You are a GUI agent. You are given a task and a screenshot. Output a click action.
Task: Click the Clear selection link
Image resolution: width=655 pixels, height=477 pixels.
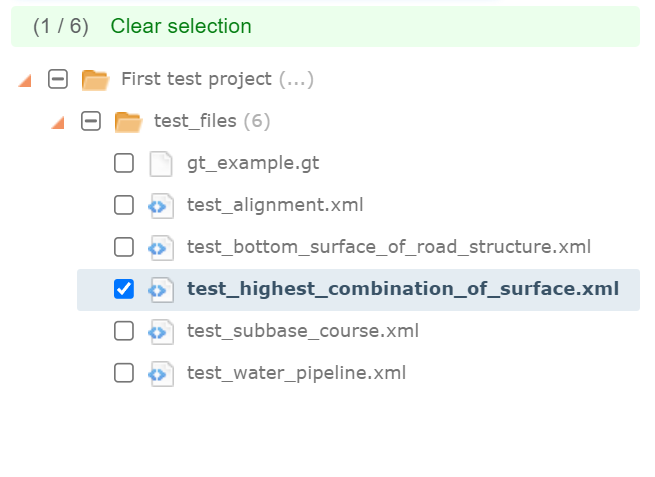tap(181, 27)
